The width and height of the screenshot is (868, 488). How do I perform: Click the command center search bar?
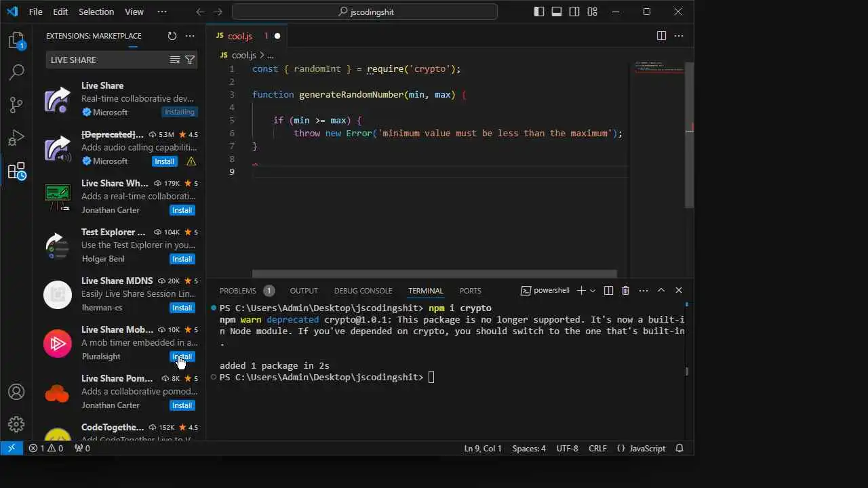(365, 12)
